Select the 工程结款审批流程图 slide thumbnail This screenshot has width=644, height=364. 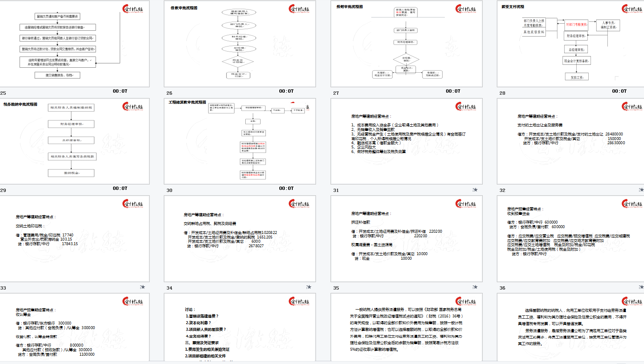[240, 141]
